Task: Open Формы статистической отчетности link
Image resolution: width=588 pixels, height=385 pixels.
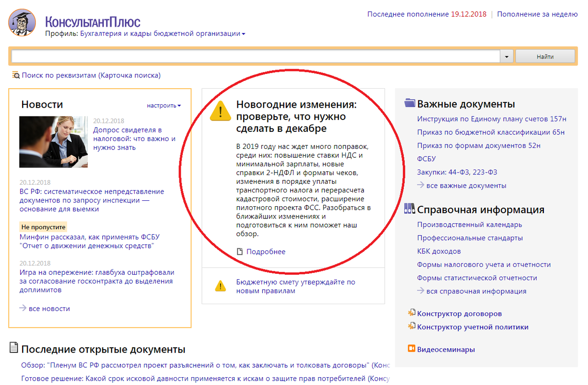Action: [x=477, y=278]
